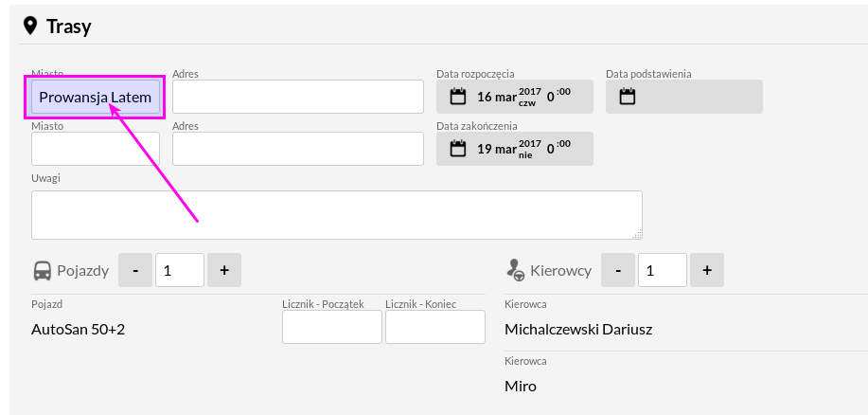Viewport: 868px width, 415px height.
Task: Decrease the Pojazdy count with minus
Action: [135, 270]
